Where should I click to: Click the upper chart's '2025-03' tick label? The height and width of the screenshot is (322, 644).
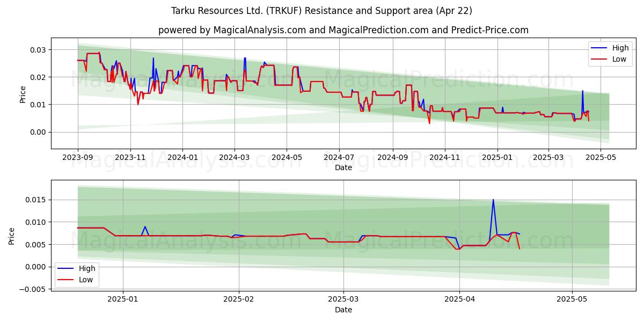(548, 157)
